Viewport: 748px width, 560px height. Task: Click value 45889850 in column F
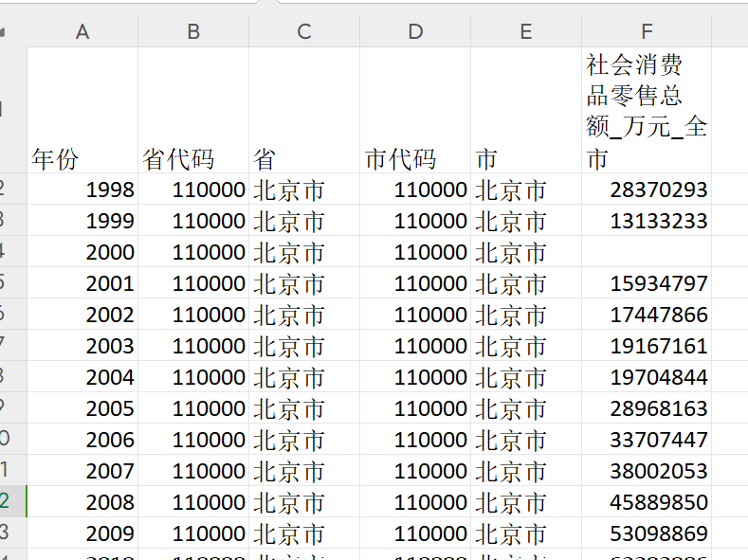point(647,502)
